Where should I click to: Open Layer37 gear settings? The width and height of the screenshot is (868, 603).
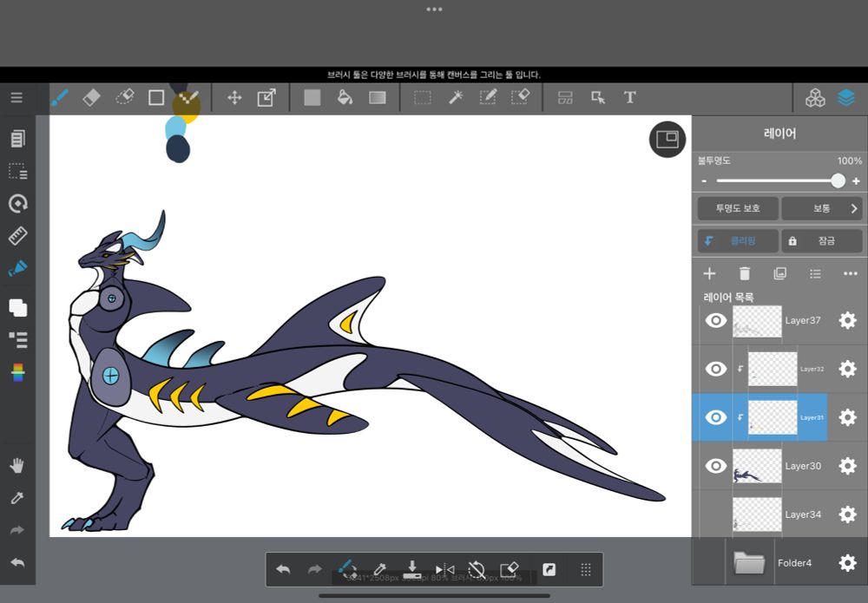tap(847, 320)
